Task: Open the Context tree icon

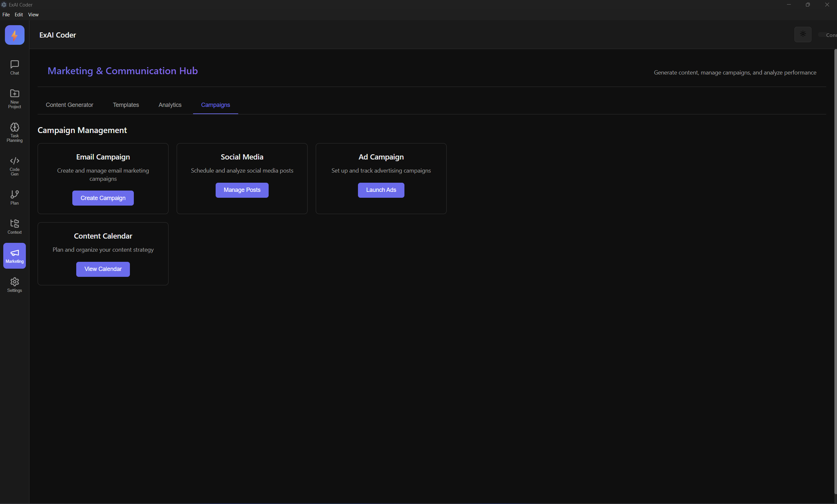Action: click(14, 226)
